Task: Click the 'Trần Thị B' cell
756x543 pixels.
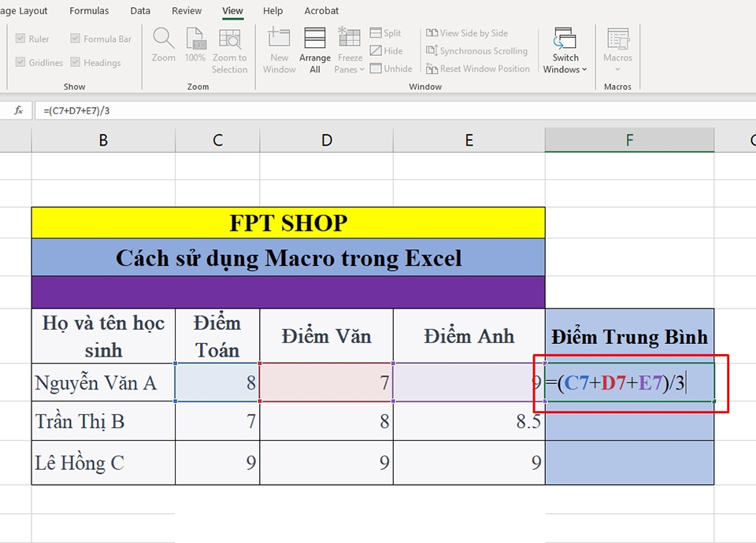Action: [103, 421]
